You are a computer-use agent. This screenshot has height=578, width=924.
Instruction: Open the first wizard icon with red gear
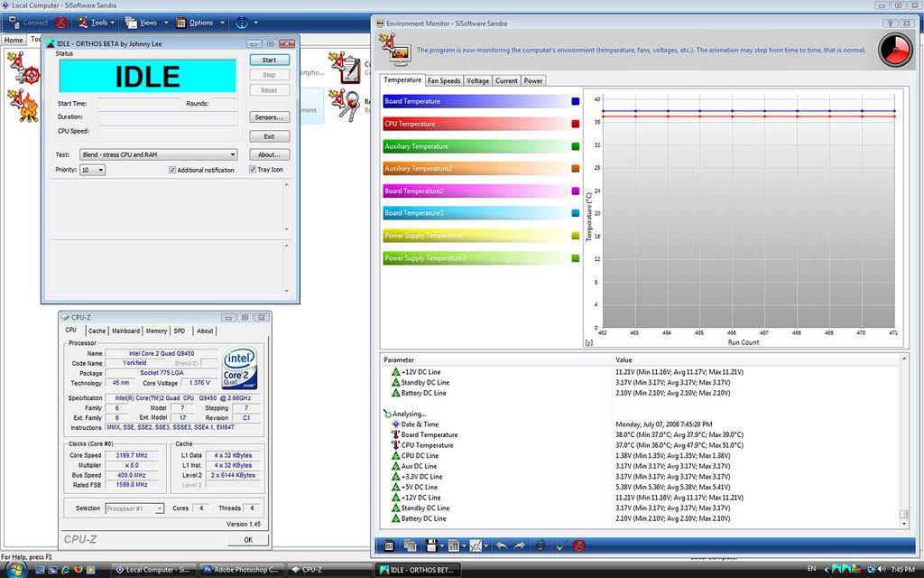23,68
